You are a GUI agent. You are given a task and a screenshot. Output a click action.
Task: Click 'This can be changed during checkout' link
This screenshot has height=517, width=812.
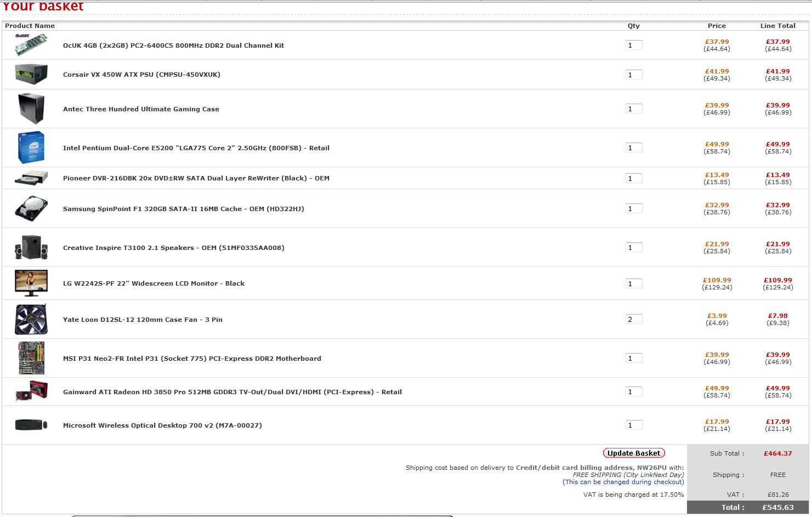623,482
